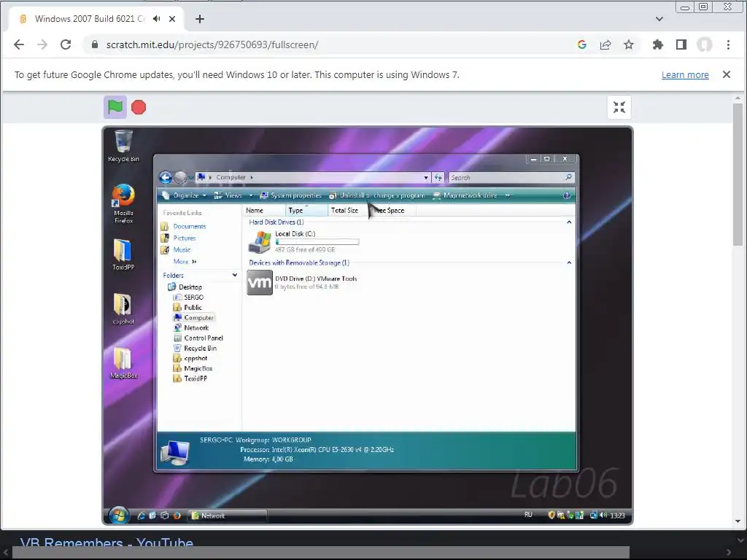
Task: Select Local Disk (C:) drive icon
Action: pyautogui.click(x=260, y=242)
